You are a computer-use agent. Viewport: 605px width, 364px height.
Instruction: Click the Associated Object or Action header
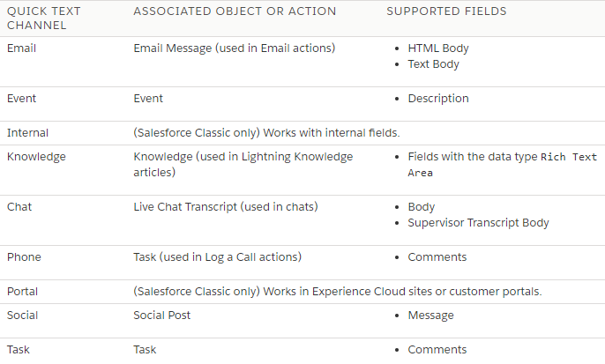[235, 11]
